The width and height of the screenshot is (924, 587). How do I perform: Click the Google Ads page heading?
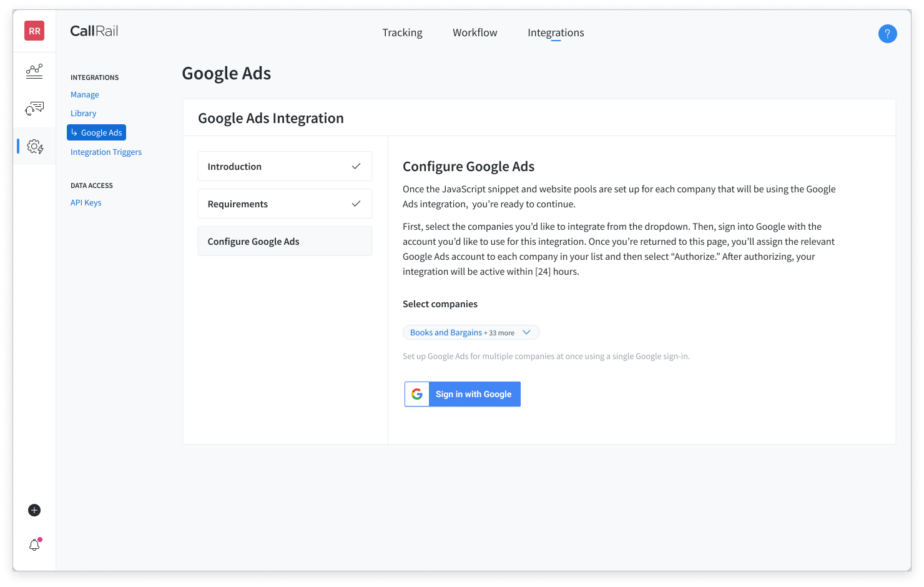[227, 74]
